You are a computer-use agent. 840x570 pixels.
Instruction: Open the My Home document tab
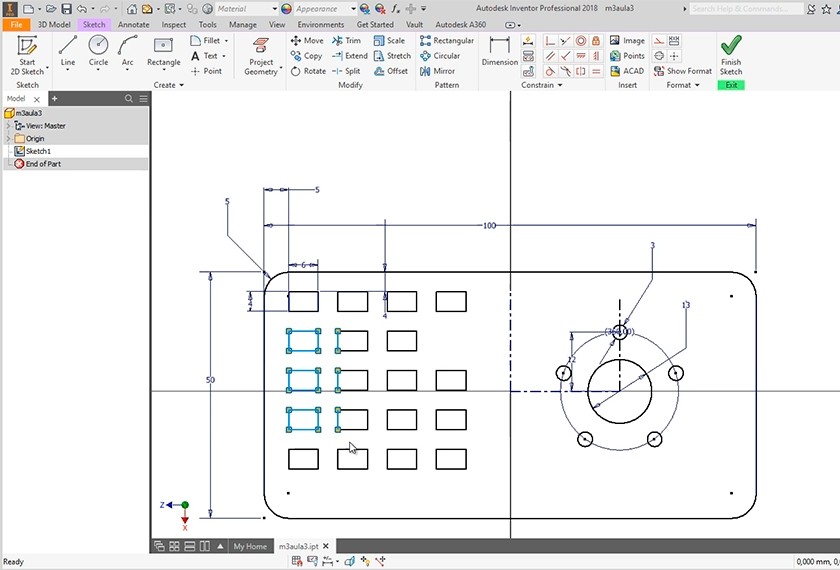(x=250, y=547)
